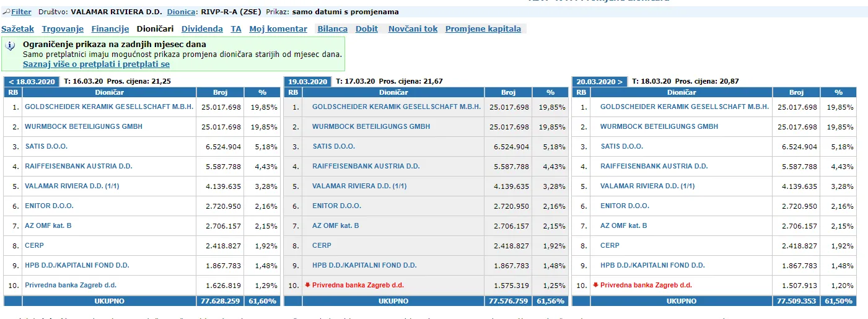Switch to the Sažetak tab

point(17,28)
